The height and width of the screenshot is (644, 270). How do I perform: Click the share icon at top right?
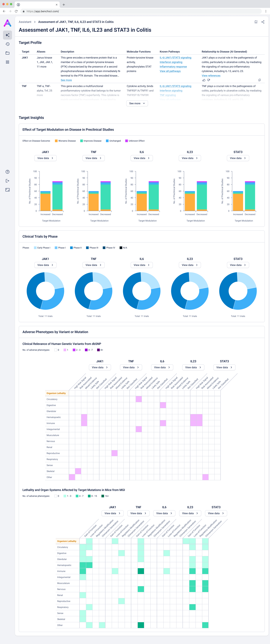point(263,22)
